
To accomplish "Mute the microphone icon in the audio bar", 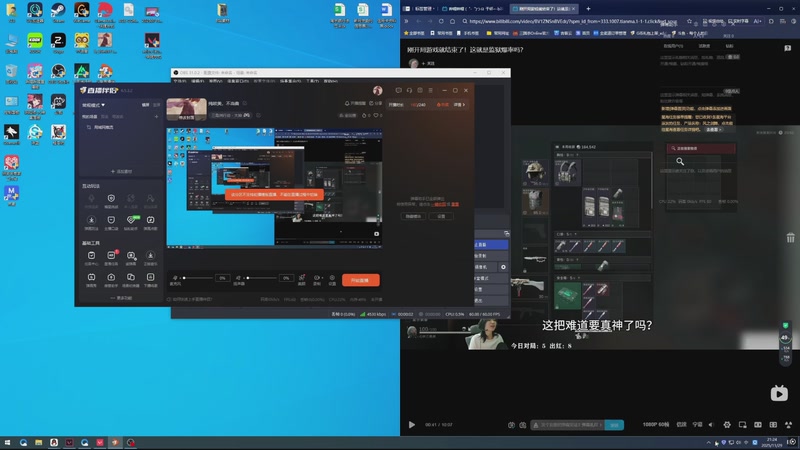I will point(175,278).
